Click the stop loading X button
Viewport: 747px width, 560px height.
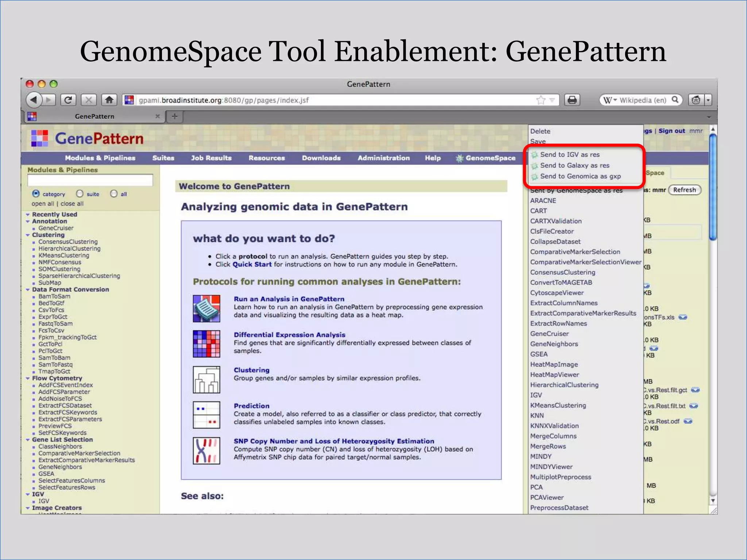point(89,100)
